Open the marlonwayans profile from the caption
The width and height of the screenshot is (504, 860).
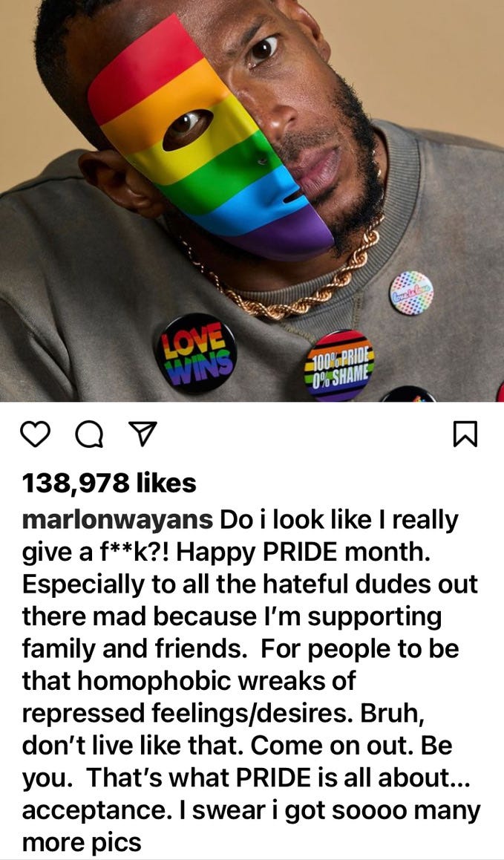tap(118, 519)
